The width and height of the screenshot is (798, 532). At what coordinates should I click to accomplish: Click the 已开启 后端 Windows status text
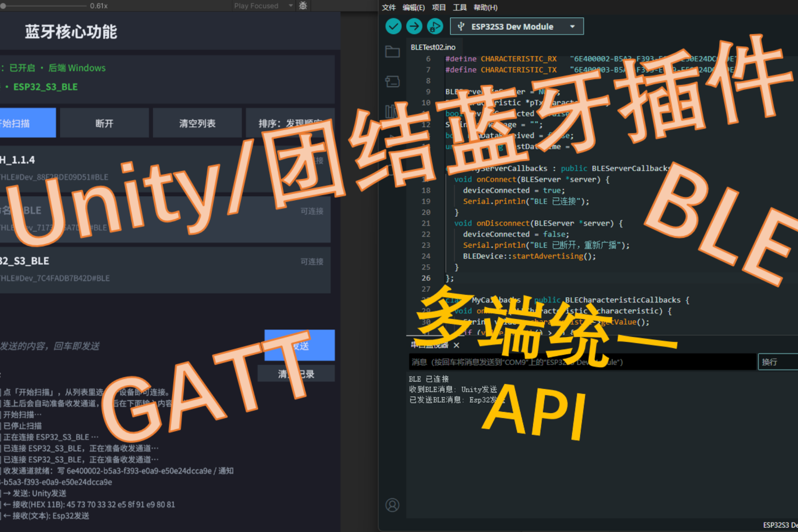(x=57, y=68)
